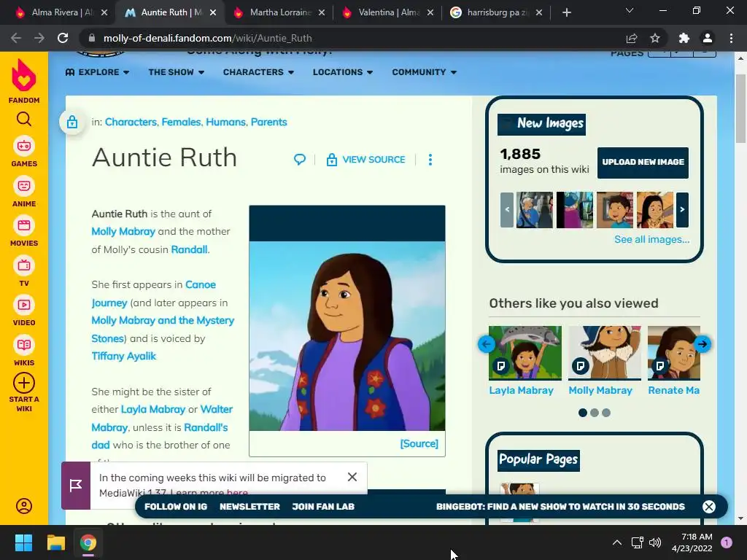Click Join Fan Lab in bottom bar
Image resolution: width=747 pixels, height=560 pixels.
tap(323, 507)
